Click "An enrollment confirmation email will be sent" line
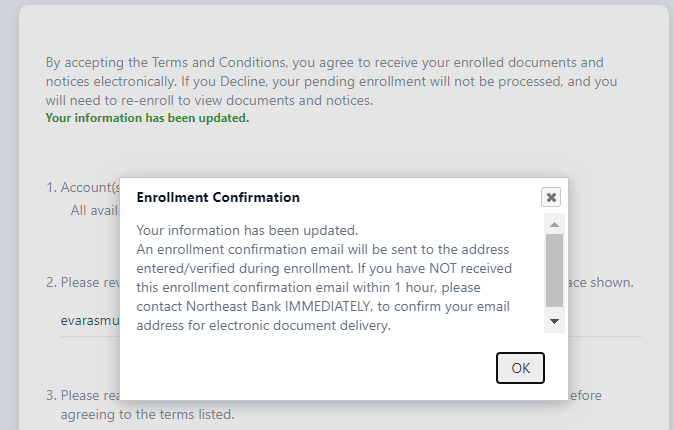This screenshot has width=674, height=430. [x=322, y=249]
